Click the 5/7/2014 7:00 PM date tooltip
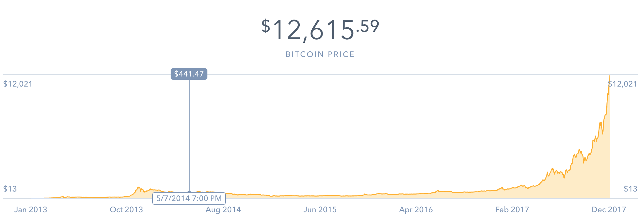 (189, 199)
